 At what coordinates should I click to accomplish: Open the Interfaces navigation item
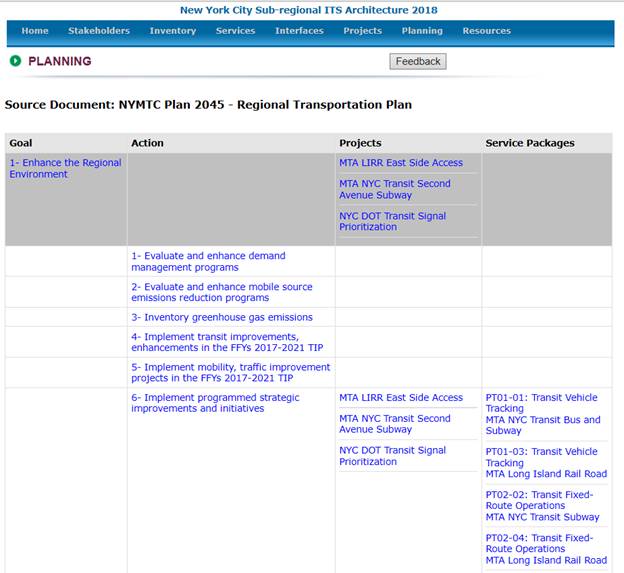pos(299,31)
